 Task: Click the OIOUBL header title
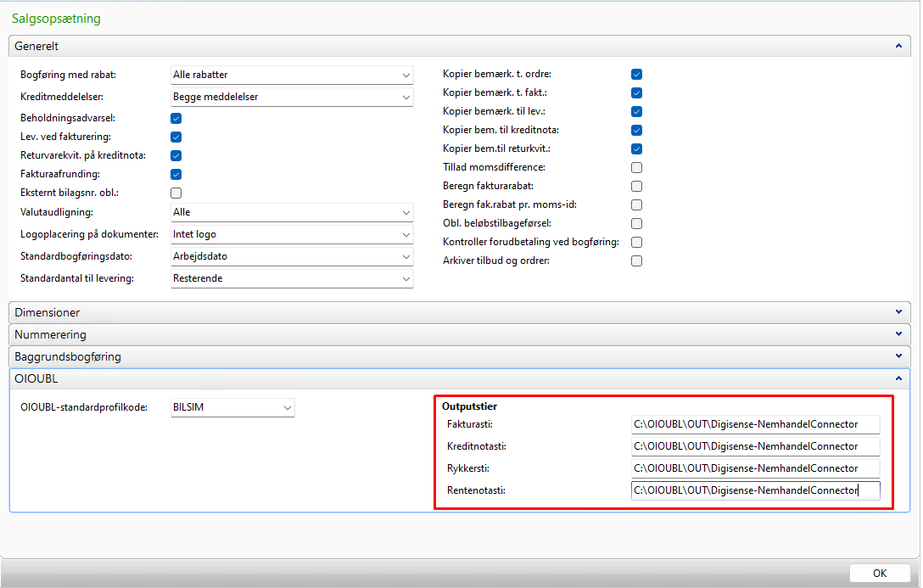pos(36,378)
